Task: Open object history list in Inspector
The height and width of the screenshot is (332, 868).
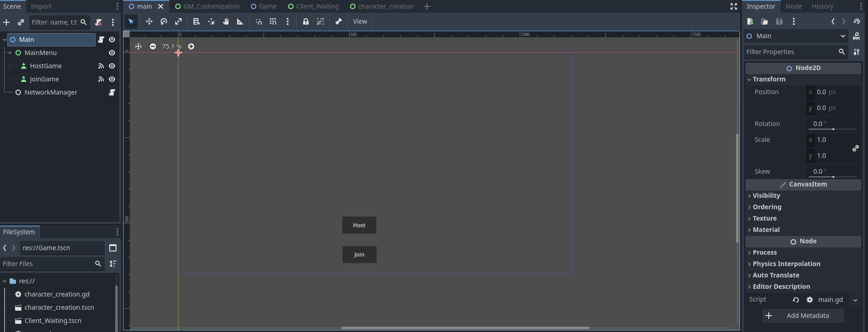Action: pos(857,21)
